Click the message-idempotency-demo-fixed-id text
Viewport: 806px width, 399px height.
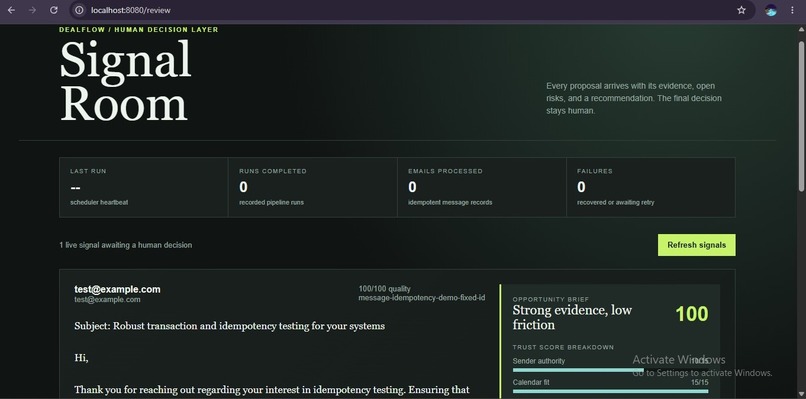(x=422, y=298)
